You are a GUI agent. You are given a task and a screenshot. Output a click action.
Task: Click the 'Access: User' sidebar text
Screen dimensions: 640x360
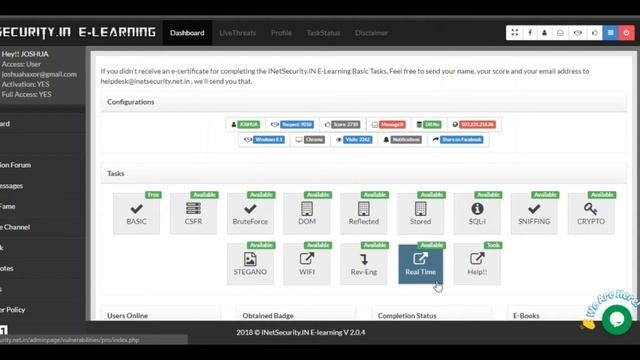pos(21,64)
